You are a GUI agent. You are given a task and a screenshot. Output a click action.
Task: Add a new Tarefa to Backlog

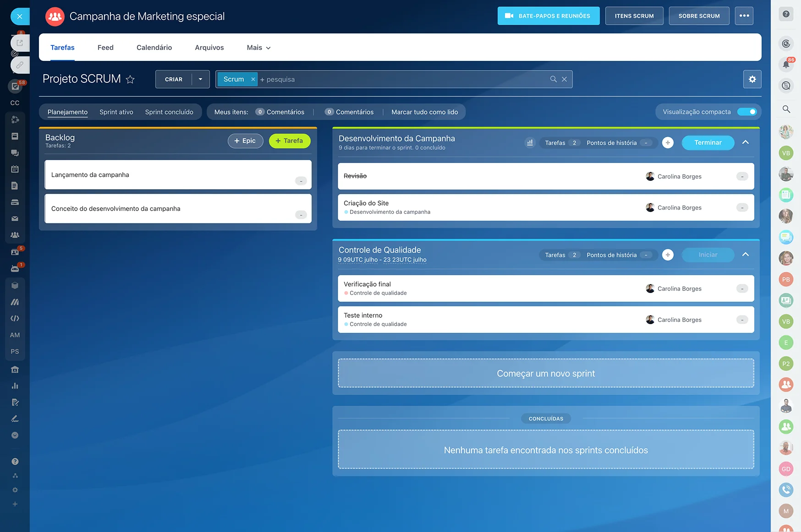pos(289,141)
